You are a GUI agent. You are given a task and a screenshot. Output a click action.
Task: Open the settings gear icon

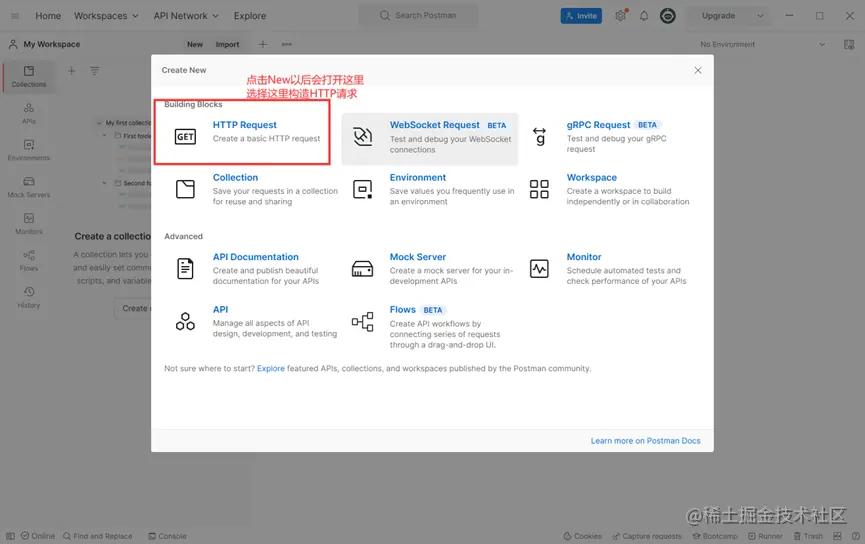[x=621, y=15]
